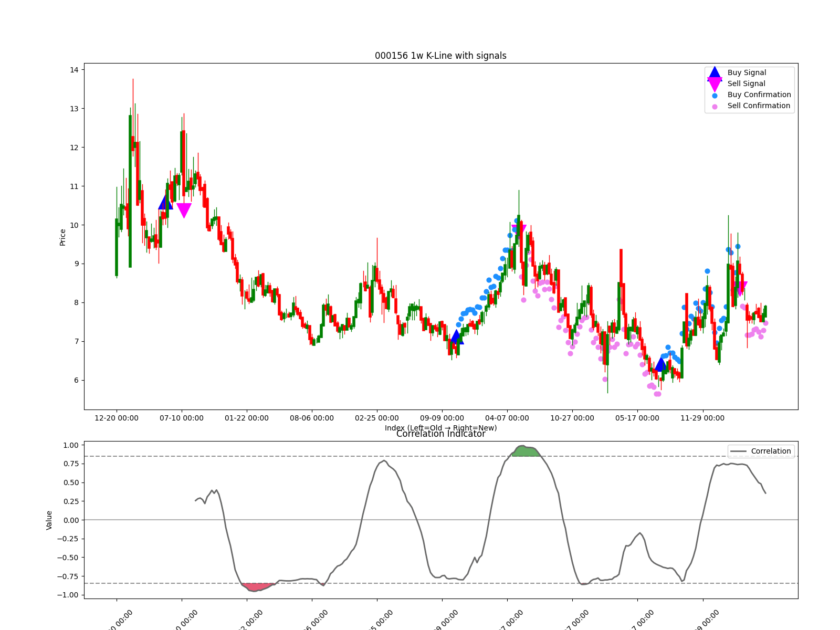Click the green shaded correlation peak area
This screenshot has width=840, height=630.
pos(527,451)
